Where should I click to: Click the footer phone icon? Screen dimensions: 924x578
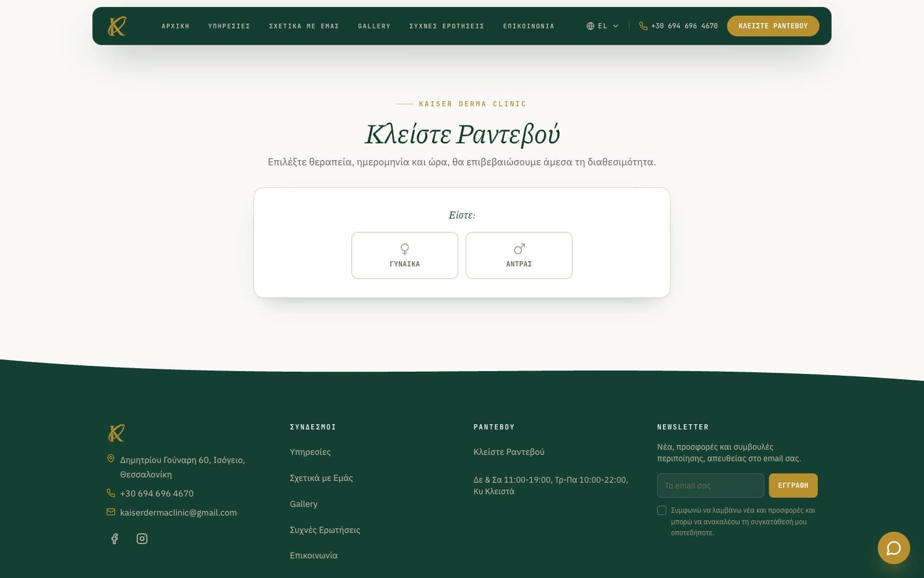pyautogui.click(x=111, y=493)
